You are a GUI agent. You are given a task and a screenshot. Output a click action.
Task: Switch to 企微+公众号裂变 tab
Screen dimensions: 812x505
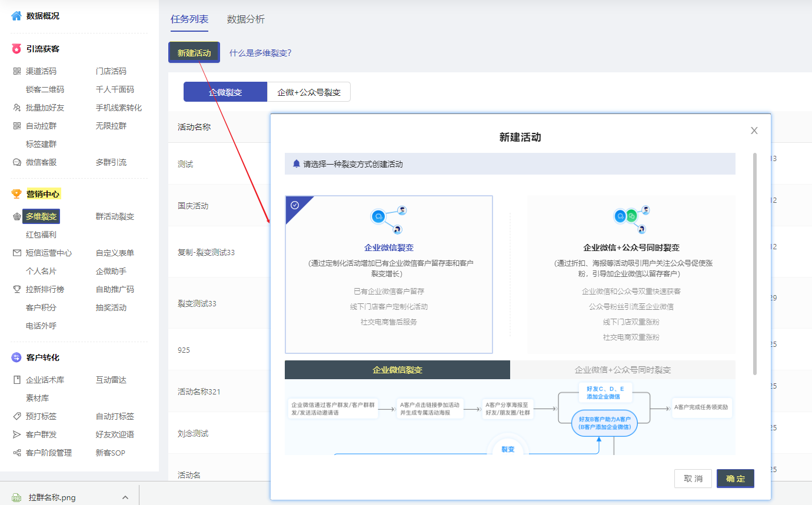coord(309,92)
